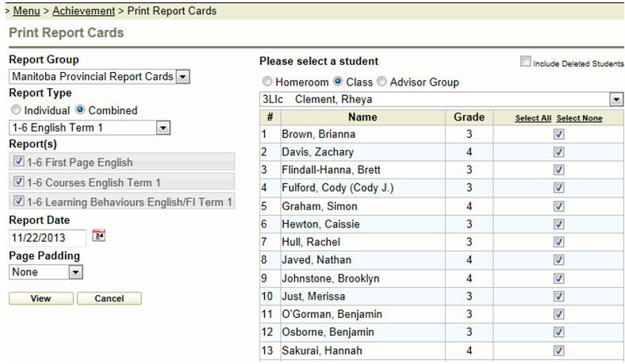Open the Page Padding dropdown
This screenshot has width=625, height=364.
click(x=75, y=272)
